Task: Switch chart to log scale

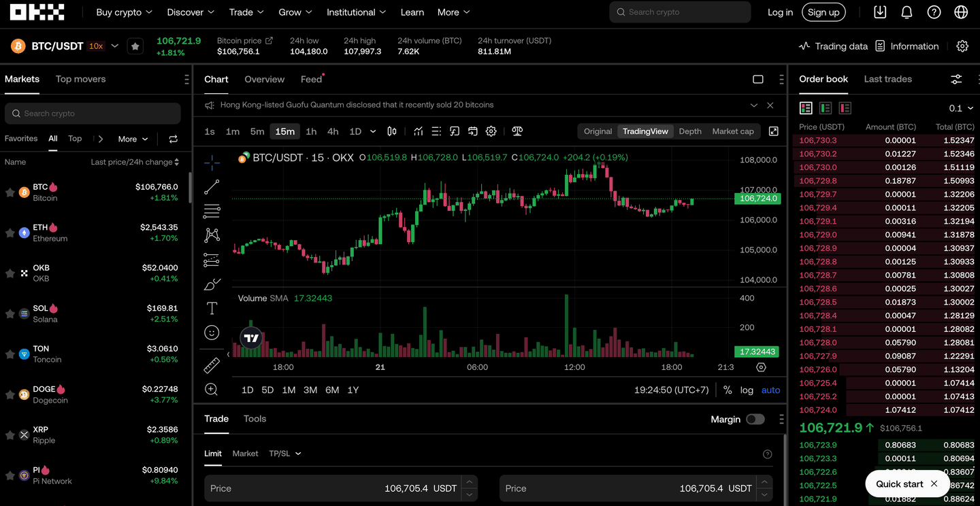Action: point(747,390)
